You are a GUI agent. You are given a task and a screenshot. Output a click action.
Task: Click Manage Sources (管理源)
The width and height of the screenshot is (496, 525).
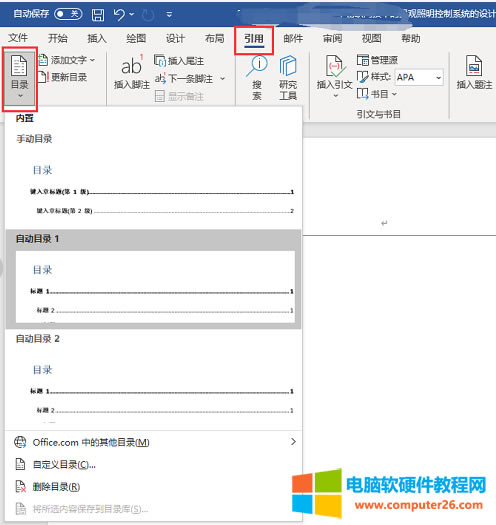pos(377,60)
